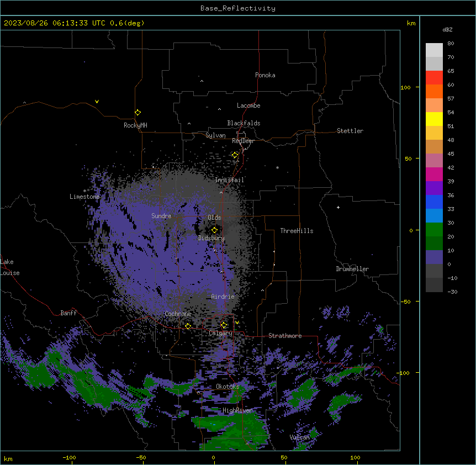Click the yellow diamond between Olds and Didsbury
The width and height of the screenshot is (476, 465).
[215, 230]
